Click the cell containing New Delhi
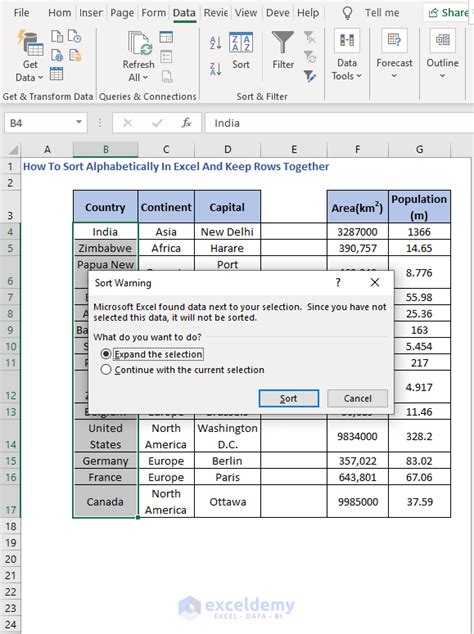 coord(227,232)
